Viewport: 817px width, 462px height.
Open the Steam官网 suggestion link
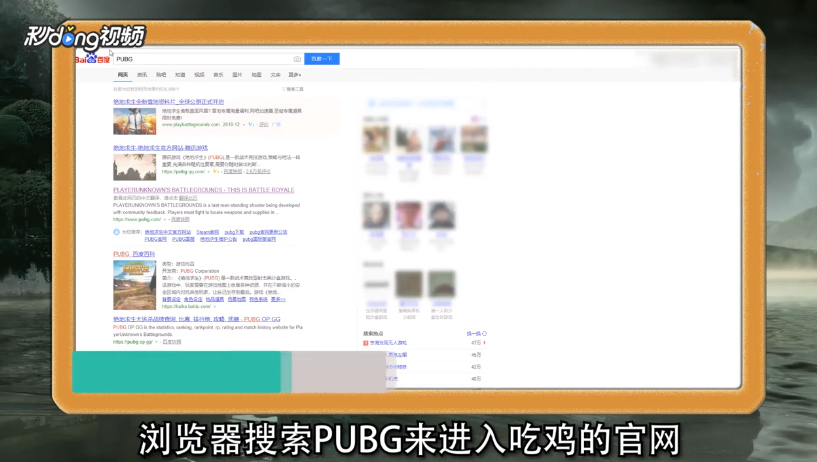[208, 232]
